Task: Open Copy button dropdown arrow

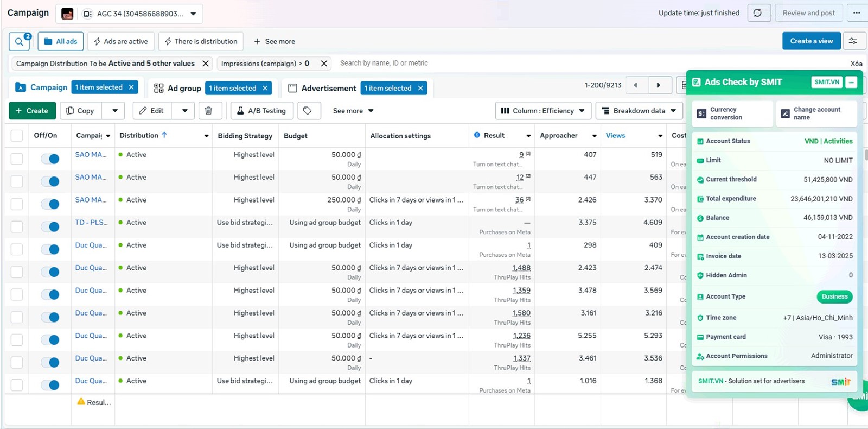Action: 114,111
